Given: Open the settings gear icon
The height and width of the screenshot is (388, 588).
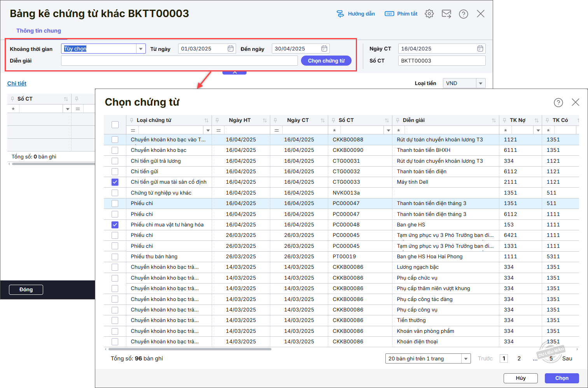Looking at the screenshot, I should 429,14.
